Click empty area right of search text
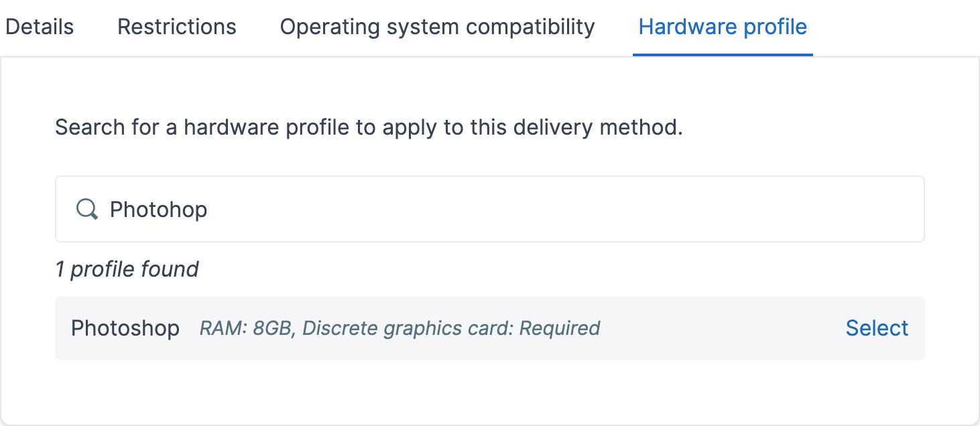This screenshot has height=426, width=980. tap(570, 209)
